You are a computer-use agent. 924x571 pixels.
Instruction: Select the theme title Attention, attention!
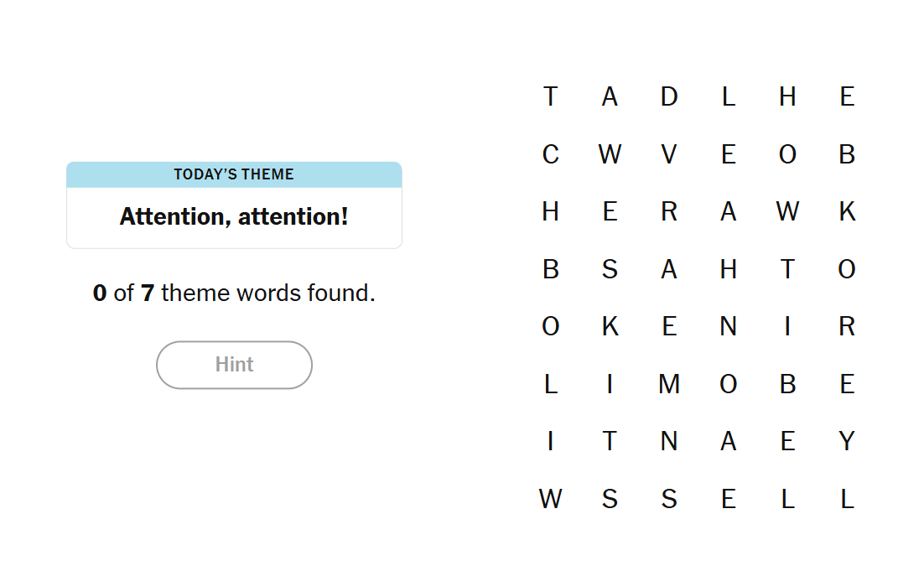(x=234, y=216)
